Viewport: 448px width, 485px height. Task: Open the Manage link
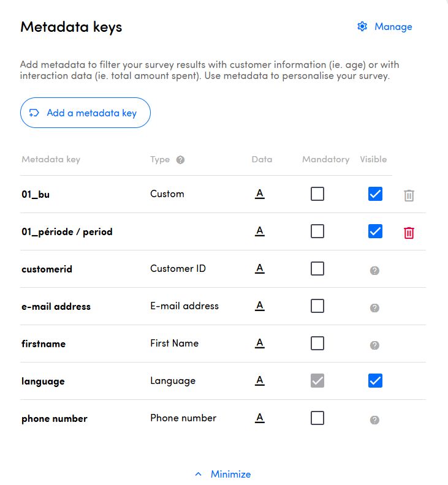pyautogui.click(x=393, y=26)
